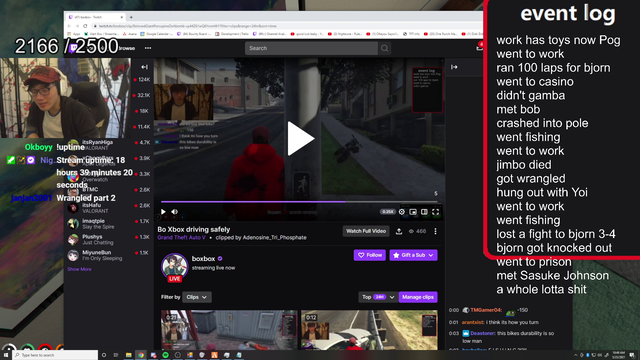Click TMGamer04 username in chat replay
640x360 pixels.
pyautogui.click(x=486, y=310)
